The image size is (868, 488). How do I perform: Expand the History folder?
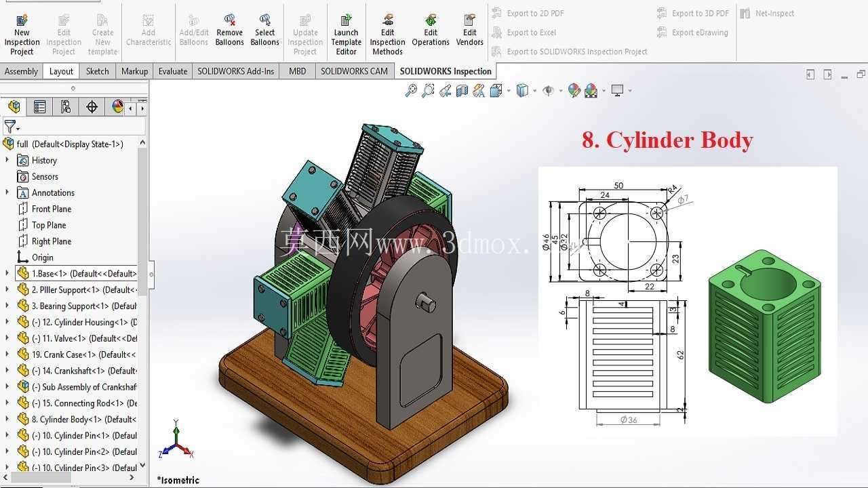(7, 160)
